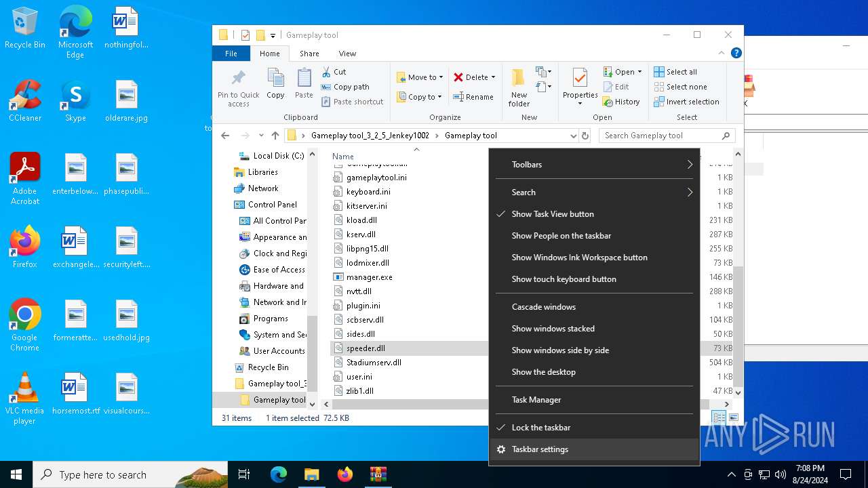
Task: Go up one folder level arrow
Action: 275,136
